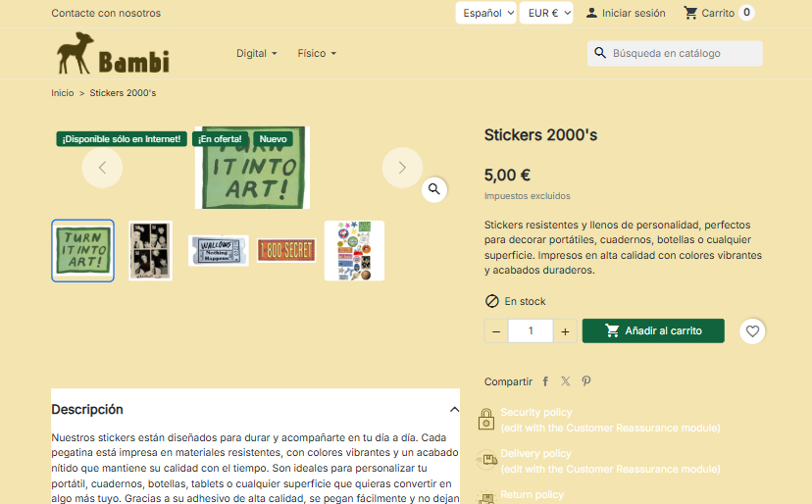Zoom the product image with magnifier button
Viewport: 812px width, 504px height.
tap(434, 189)
